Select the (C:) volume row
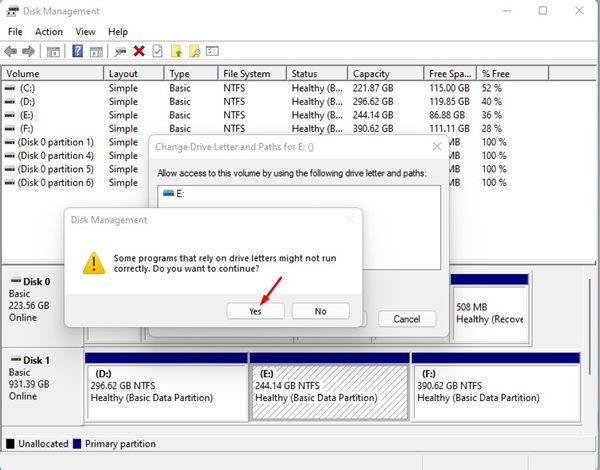Viewport: 600px width, 470px height. 52,88
